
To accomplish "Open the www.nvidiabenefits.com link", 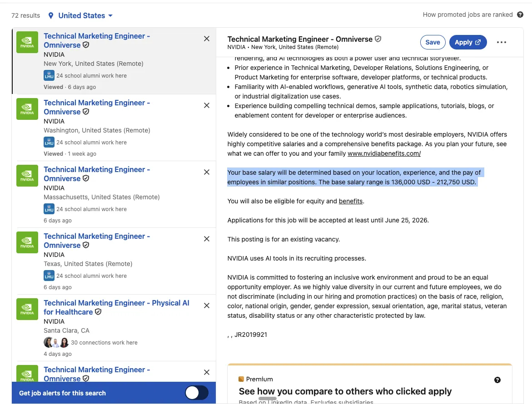I will click(x=384, y=153).
